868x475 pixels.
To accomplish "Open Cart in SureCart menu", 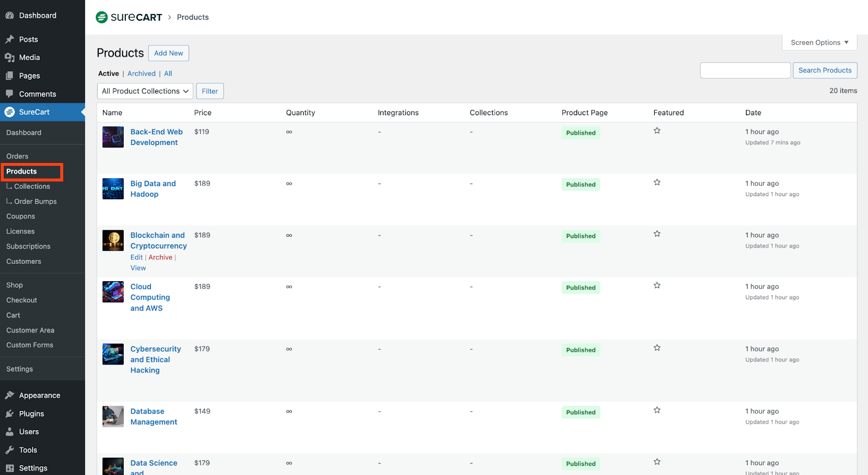I will [x=14, y=315].
